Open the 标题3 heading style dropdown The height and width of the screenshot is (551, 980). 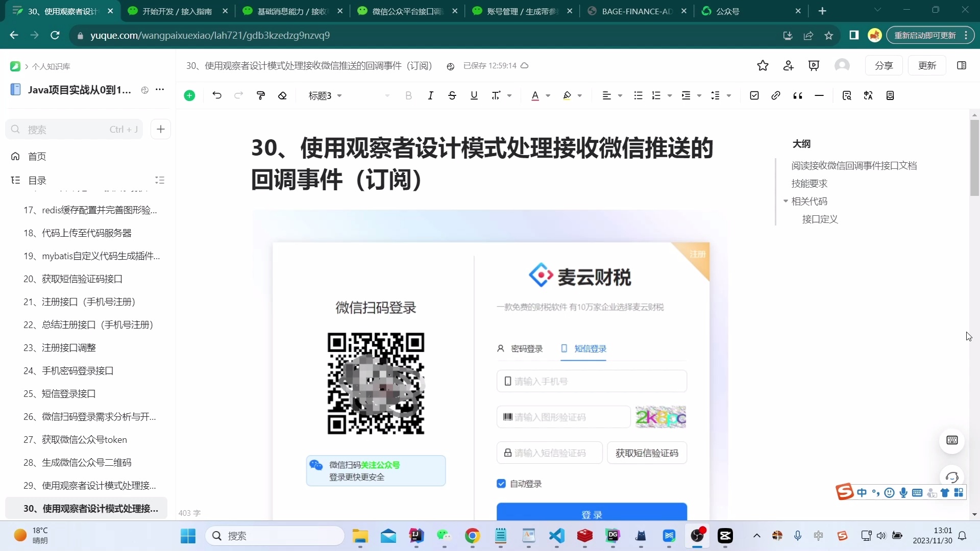[x=325, y=95]
